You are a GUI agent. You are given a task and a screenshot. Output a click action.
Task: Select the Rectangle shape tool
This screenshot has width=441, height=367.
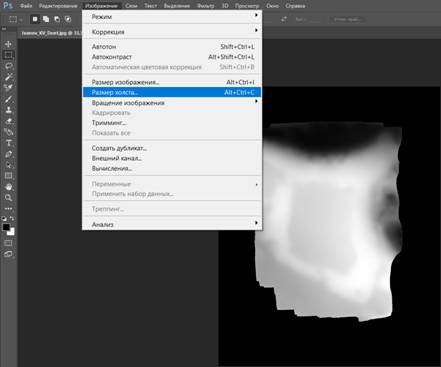pos(8,176)
